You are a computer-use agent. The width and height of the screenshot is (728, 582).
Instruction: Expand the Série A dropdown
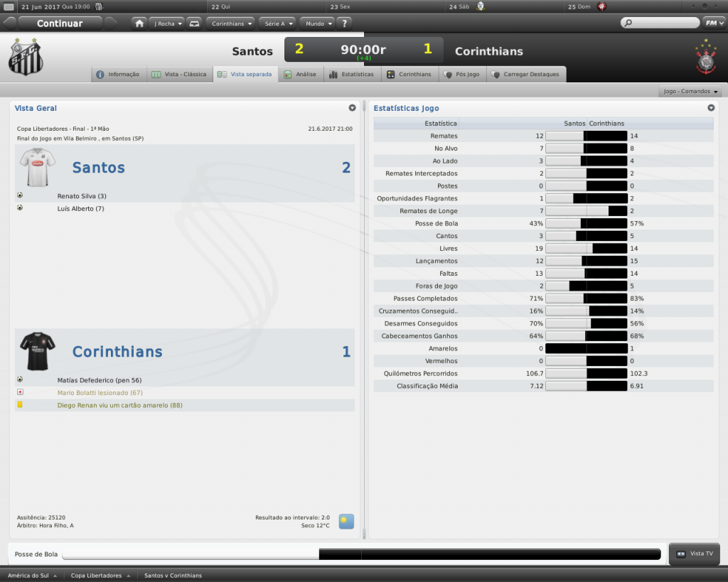pos(277,23)
